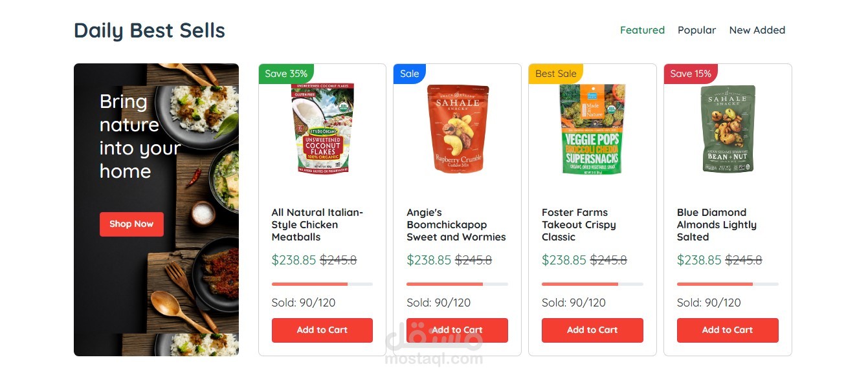This screenshot has width=868, height=375.
Task: Open Blue Diamond Almonds Lightly Salted title link
Action: [x=717, y=224]
